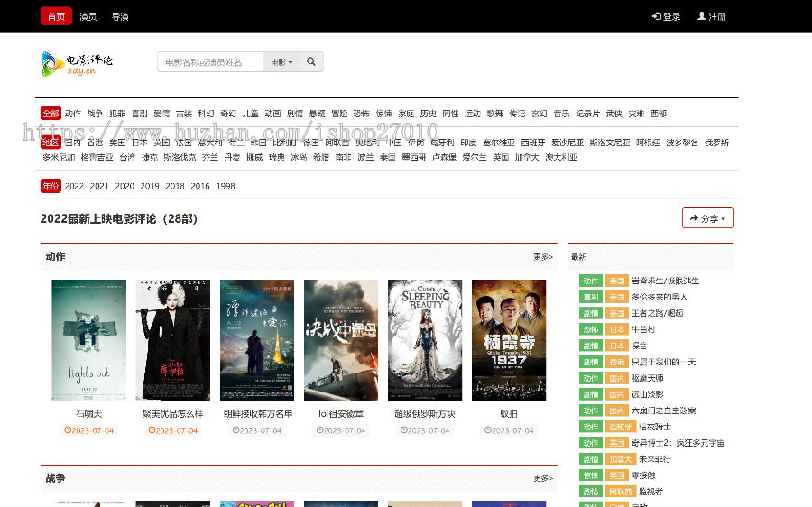This screenshot has height=507, width=812.
Task: Expand the 电影 search type dropdown
Action: click(281, 61)
